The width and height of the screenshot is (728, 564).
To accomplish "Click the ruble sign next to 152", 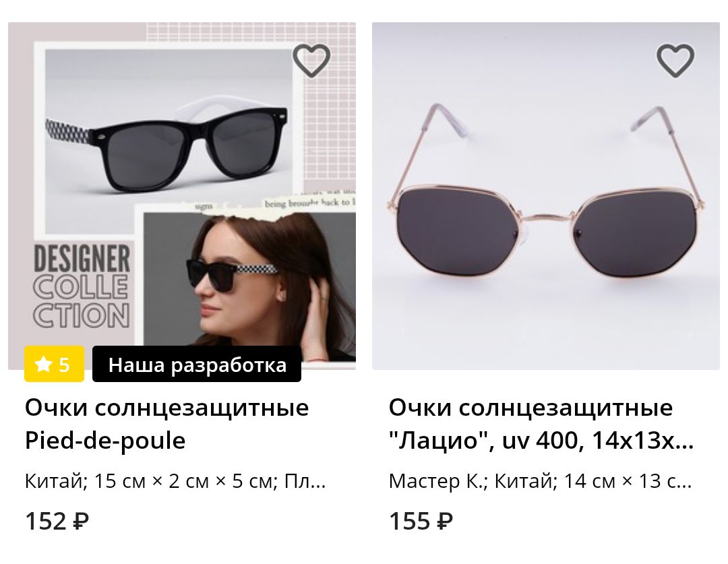I will point(81,522).
